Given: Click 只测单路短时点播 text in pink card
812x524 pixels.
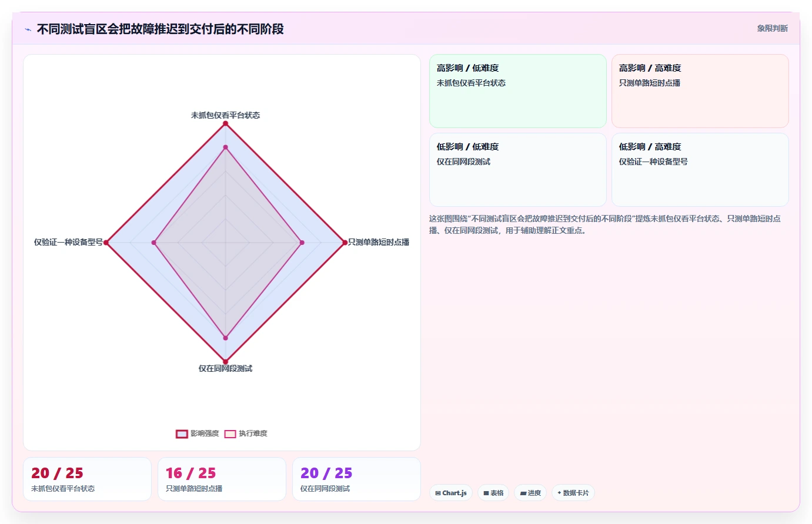Looking at the screenshot, I should click(649, 83).
